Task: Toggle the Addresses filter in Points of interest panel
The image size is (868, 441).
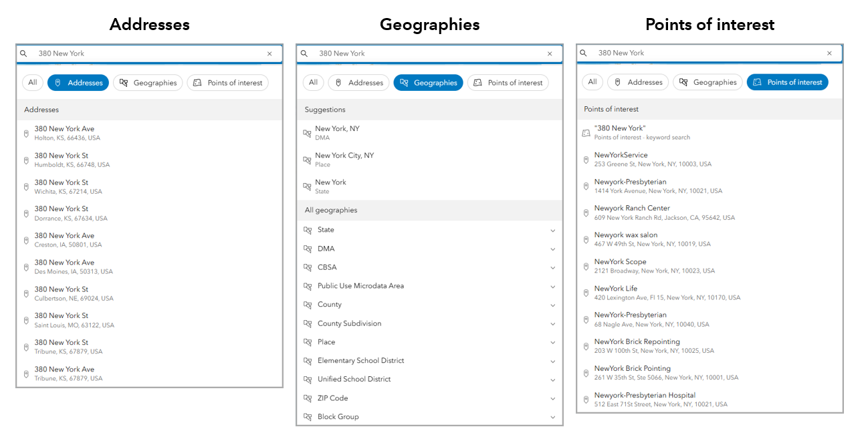Action: click(x=637, y=82)
